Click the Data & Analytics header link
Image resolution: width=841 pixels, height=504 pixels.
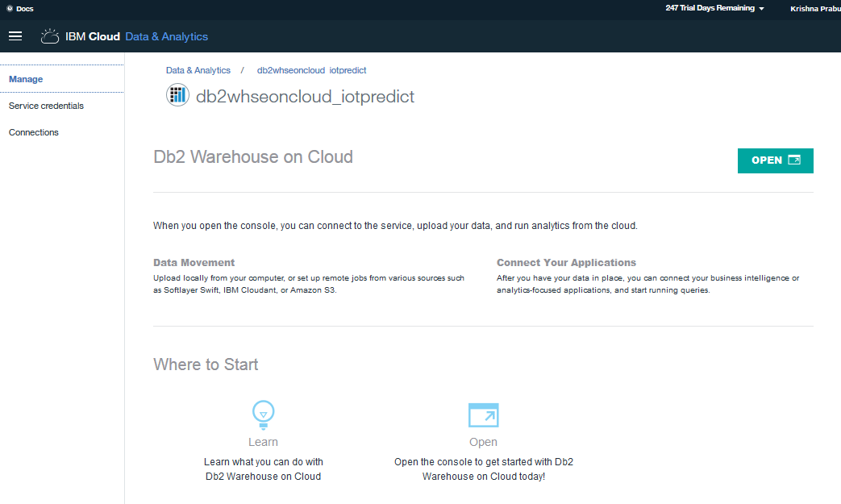[x=166, y=36]
